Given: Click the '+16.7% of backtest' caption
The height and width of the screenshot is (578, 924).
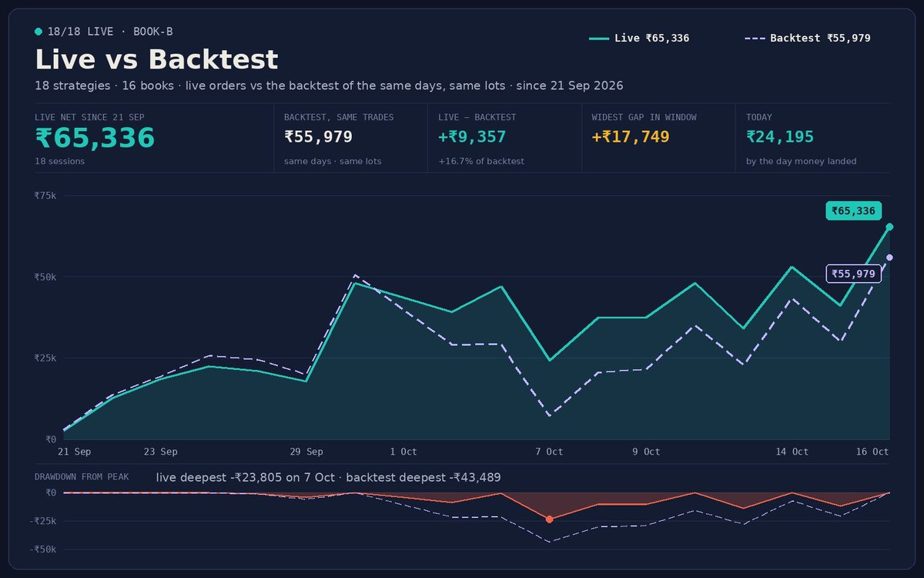Looking at the screenshot, I should coord(481,161).
